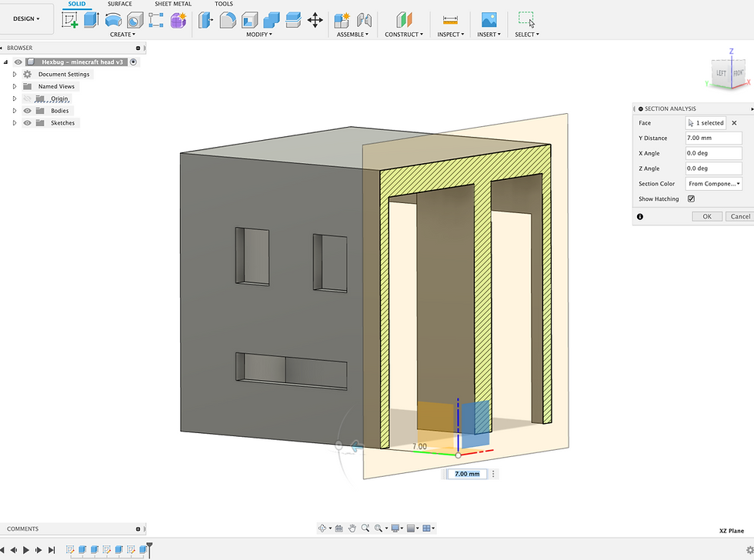The image size is (754, 560).
Task: Cancel the Section Analysis dialog
Action: coord(738,216)
